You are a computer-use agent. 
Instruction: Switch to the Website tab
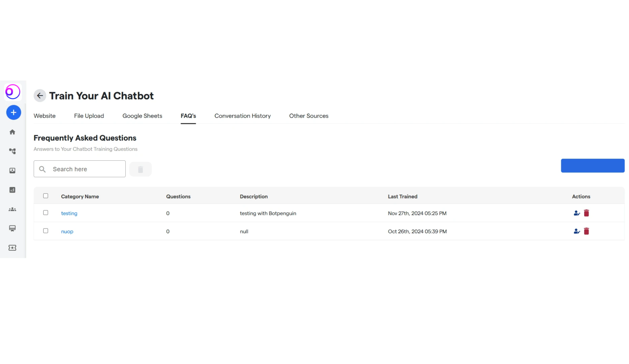(x=44, y=116)
